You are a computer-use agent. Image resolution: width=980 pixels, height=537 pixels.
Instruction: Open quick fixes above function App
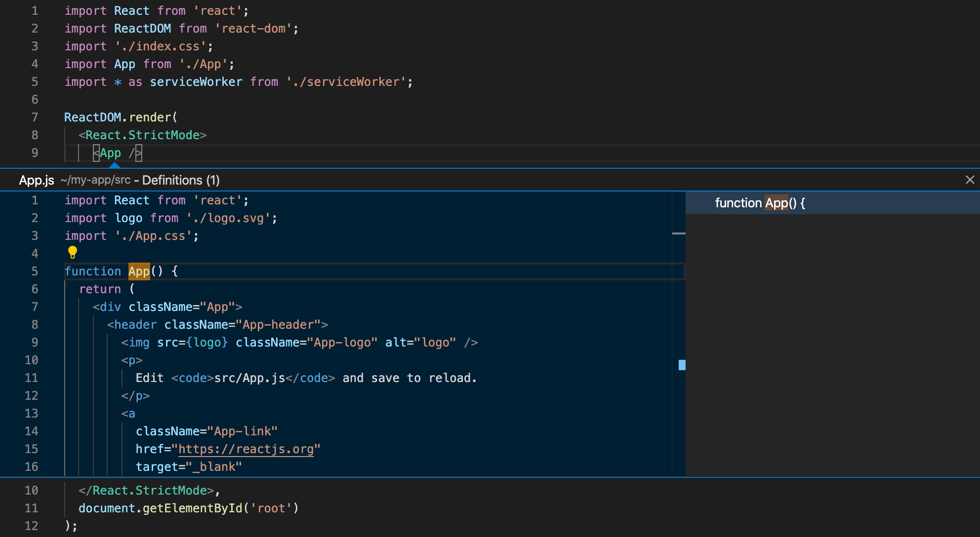click(x=73, y=253)
